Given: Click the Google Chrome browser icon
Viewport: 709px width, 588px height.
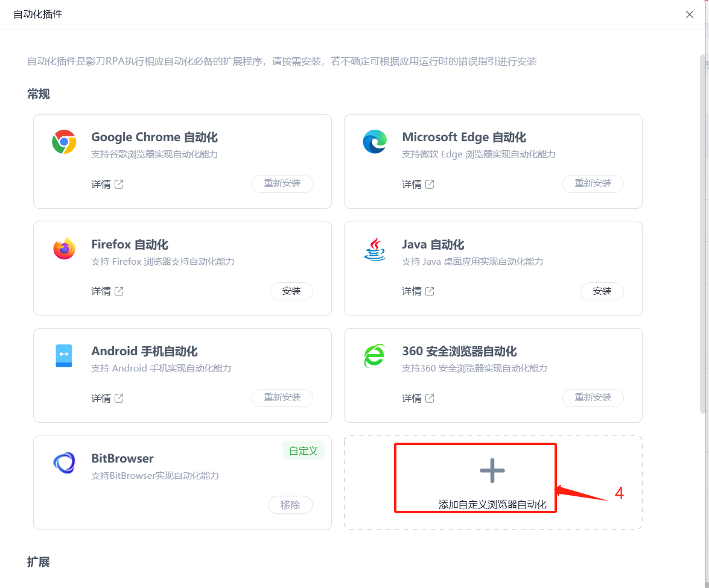Looking at the screenshot, I should [x=65, y=143].
